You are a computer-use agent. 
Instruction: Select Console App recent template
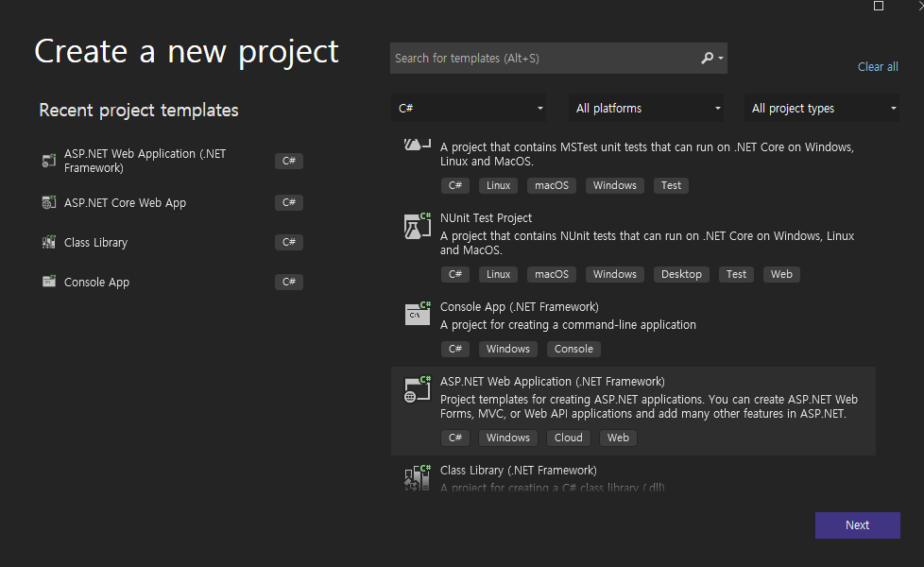pyautogui.click(x=172, y=282)
